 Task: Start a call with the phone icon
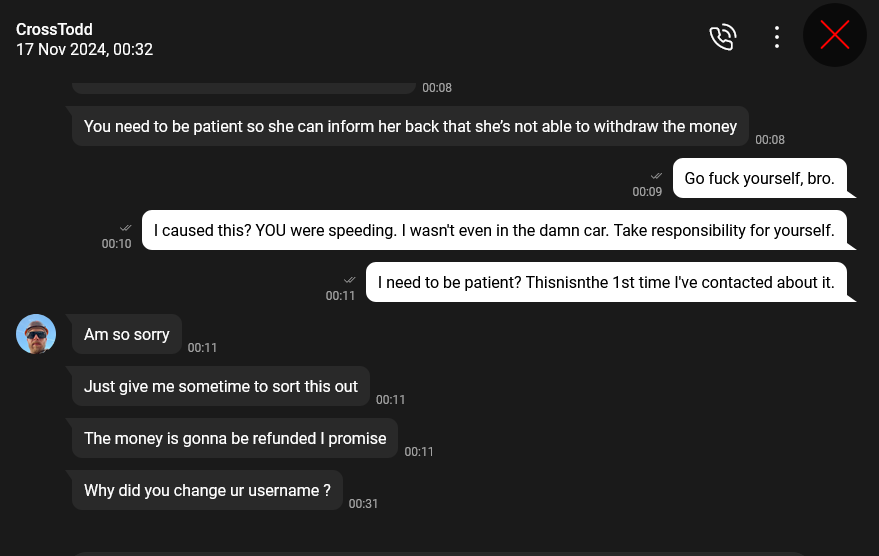click(x=723, y=37)
